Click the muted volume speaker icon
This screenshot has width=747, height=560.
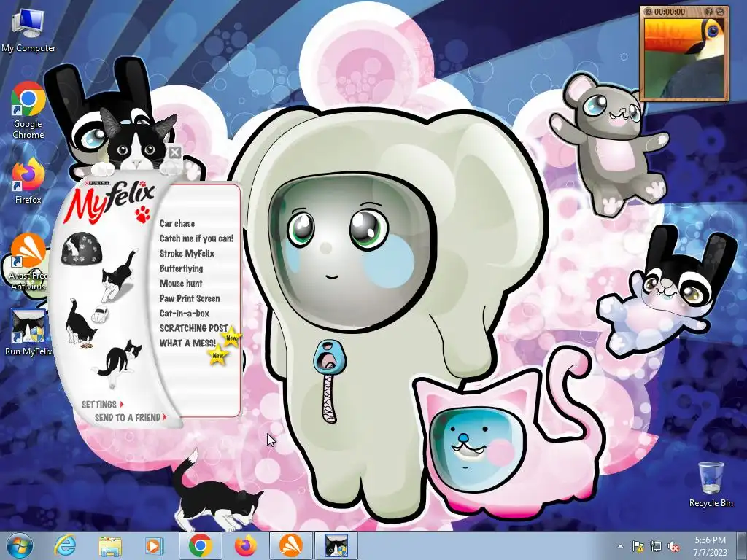(673, 546)
